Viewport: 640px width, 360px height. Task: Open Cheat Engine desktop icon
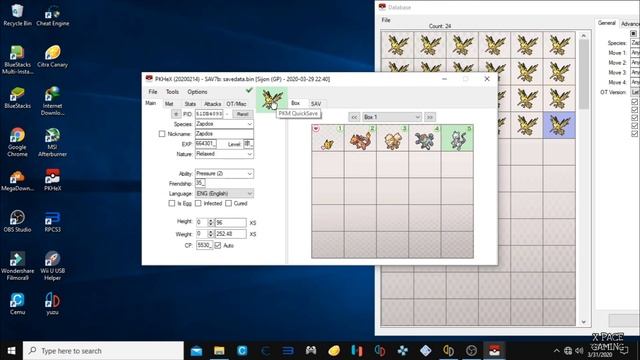pyautogui.click(x=53, y=16)
